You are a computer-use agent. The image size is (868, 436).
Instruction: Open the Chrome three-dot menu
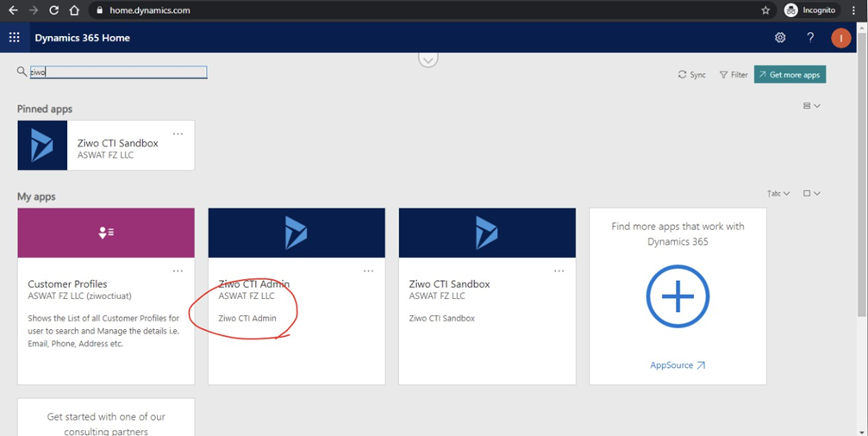(x=855, y=10)
